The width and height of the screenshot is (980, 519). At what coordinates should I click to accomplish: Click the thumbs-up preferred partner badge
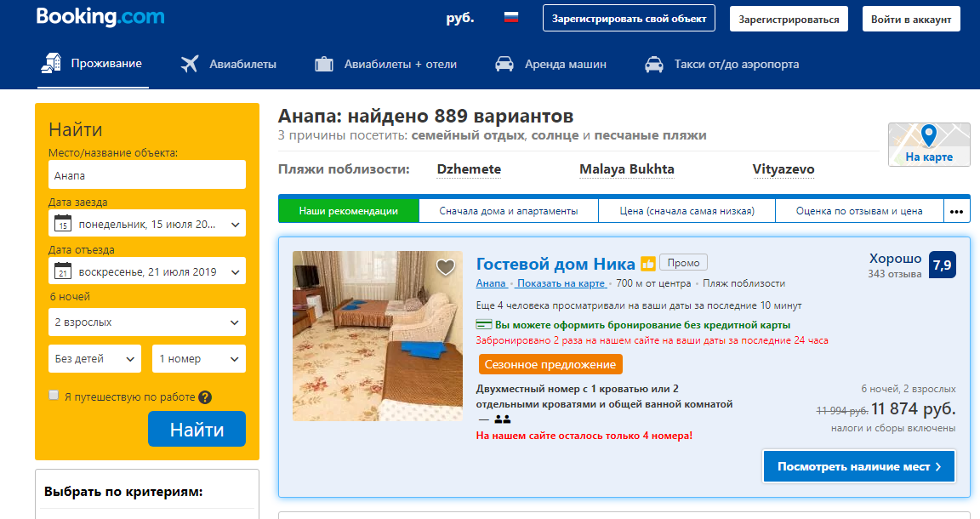648,264
